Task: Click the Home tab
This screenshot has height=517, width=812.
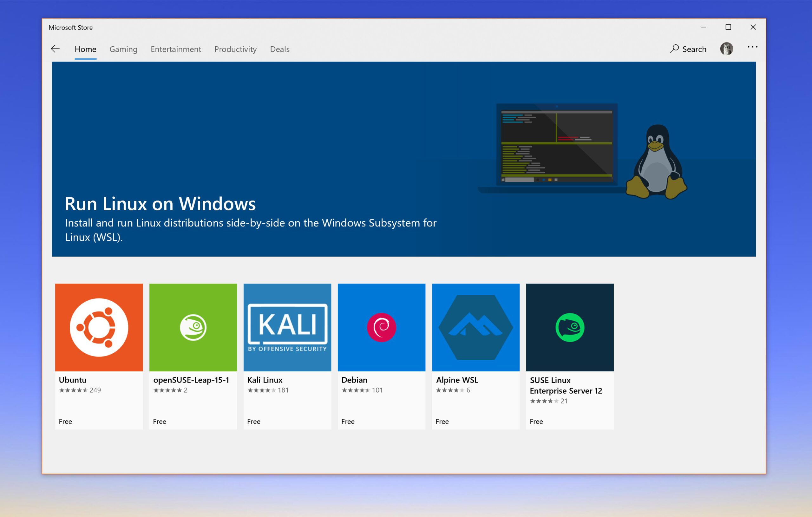Action: pos(85,49)
